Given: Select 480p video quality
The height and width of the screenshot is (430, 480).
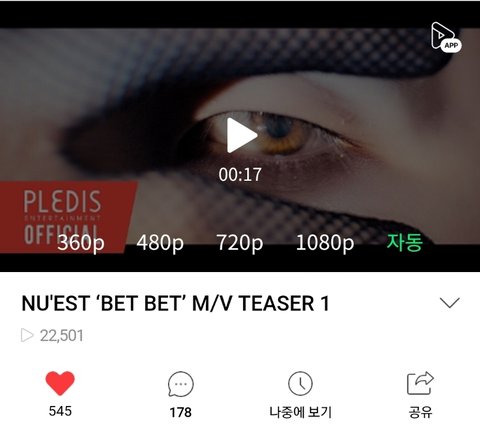Looking at the screenshot, I should (x=160, y=243).
